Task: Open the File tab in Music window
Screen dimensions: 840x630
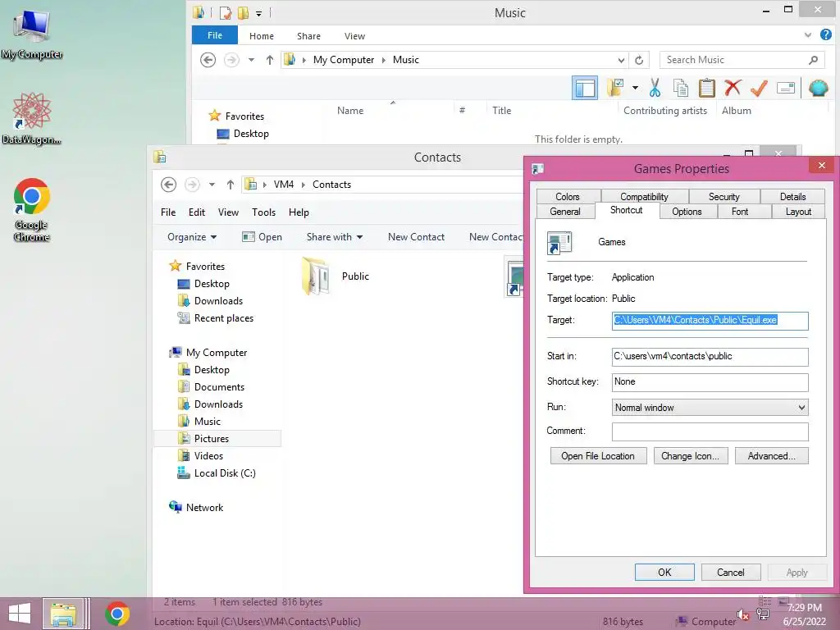Action: tap(215, 35)
